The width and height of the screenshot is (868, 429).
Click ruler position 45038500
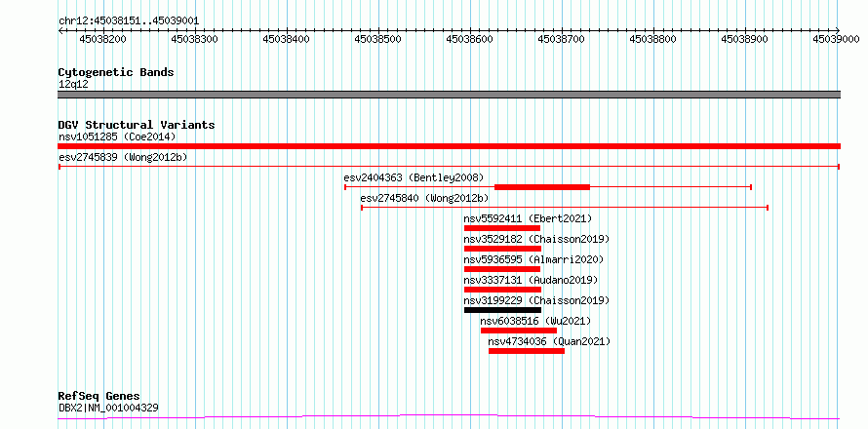(378, 39)
